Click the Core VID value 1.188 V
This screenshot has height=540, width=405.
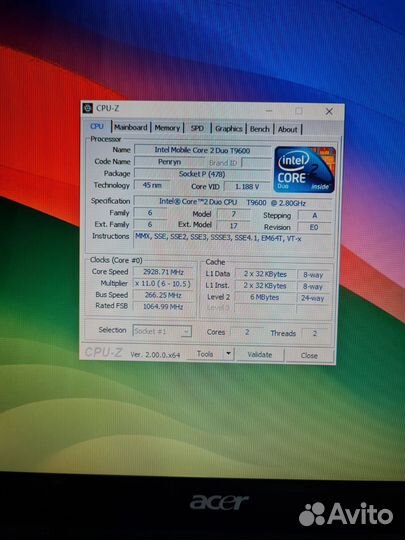coord(247,187)
